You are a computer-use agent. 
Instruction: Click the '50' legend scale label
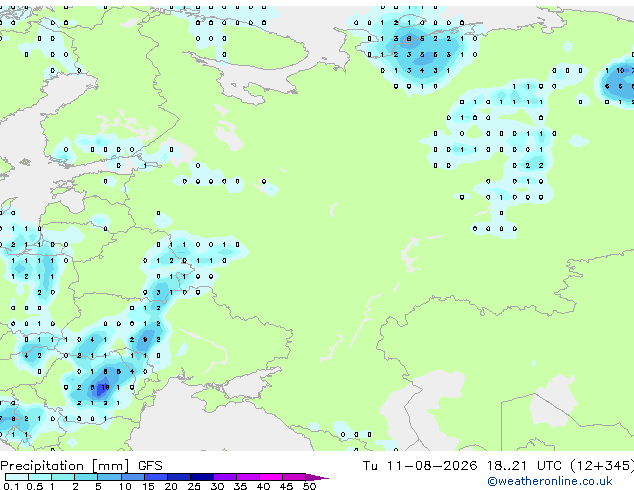[309, 486]
